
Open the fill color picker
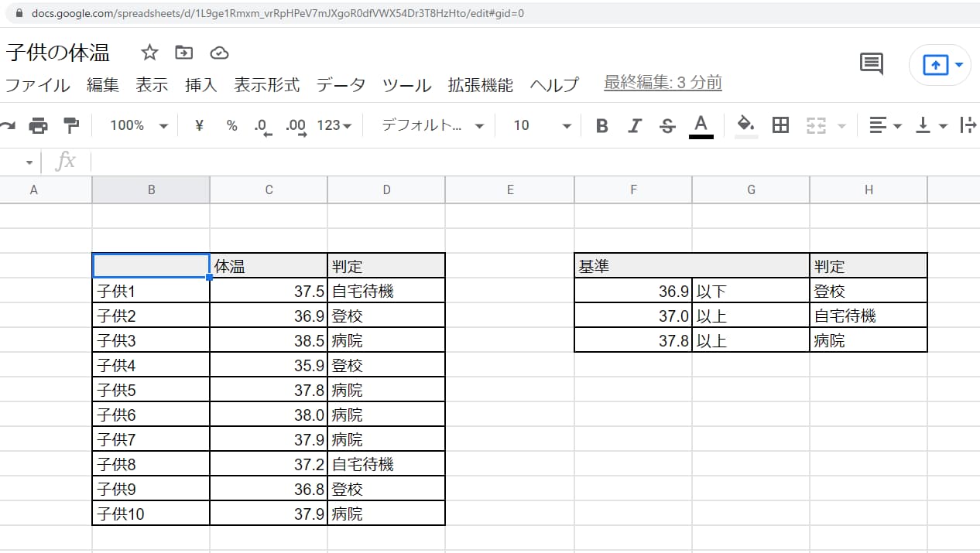point(746,126)
